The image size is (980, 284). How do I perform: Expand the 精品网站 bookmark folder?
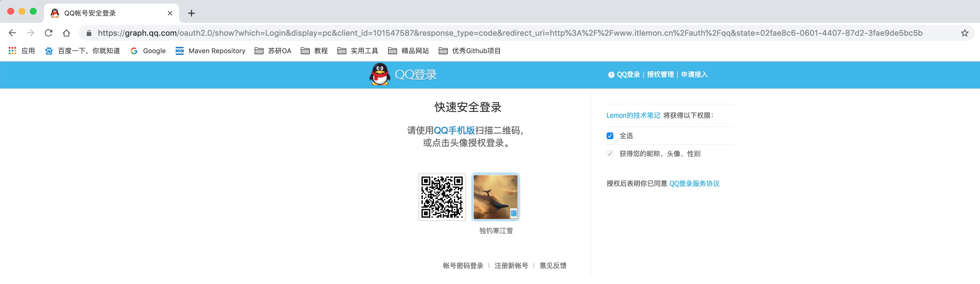pyautogui.click(x=409, y=51)
